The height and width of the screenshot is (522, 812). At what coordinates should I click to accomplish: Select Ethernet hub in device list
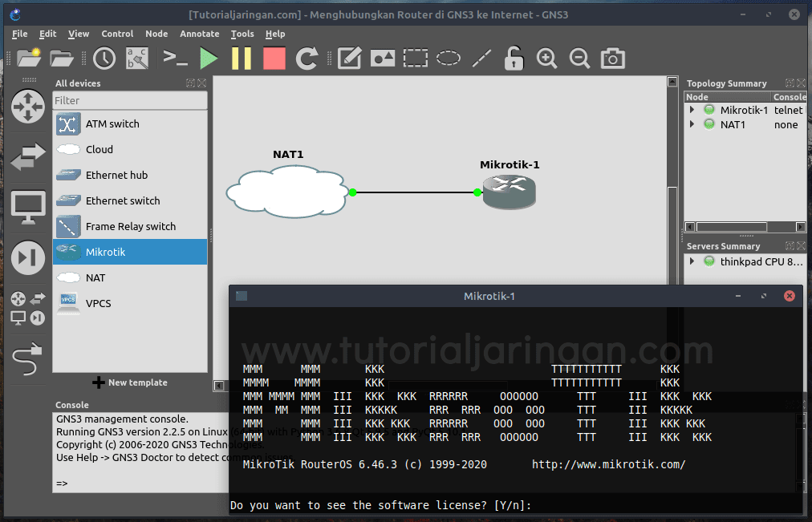click(130, 175)
